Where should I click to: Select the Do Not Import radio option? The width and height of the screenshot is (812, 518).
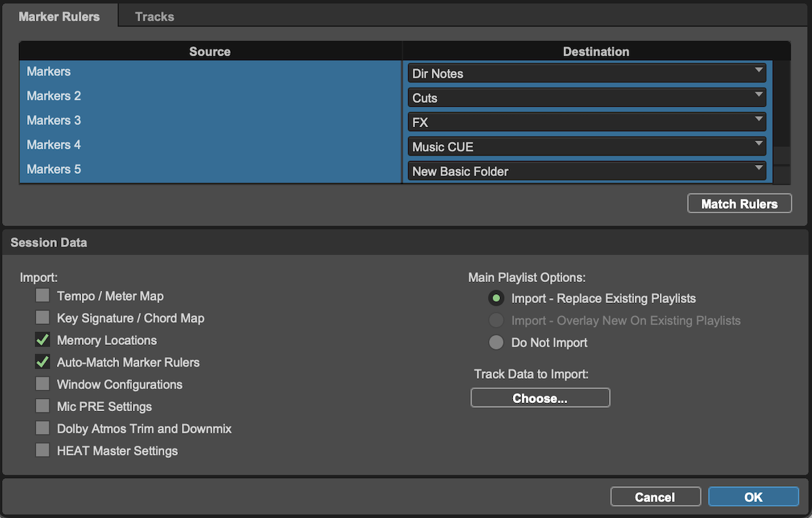click(496, 342)
